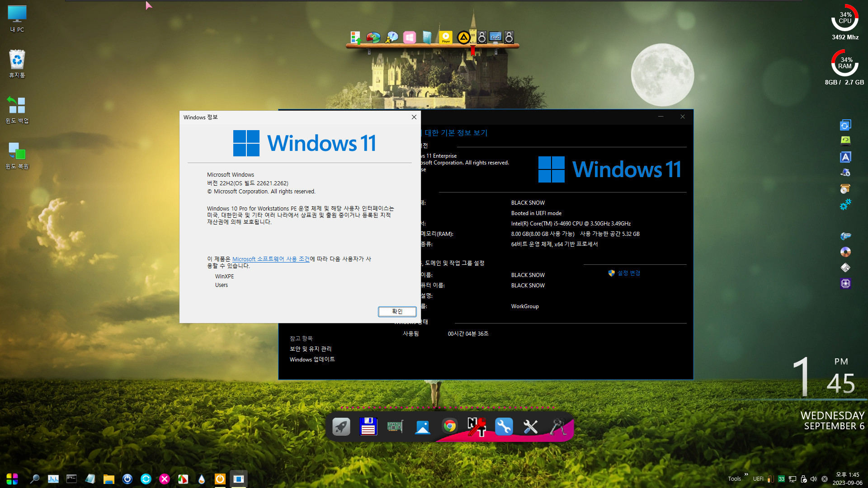Open the notepad icon in taskbar

pyautogui.click(x=90, y=479)
